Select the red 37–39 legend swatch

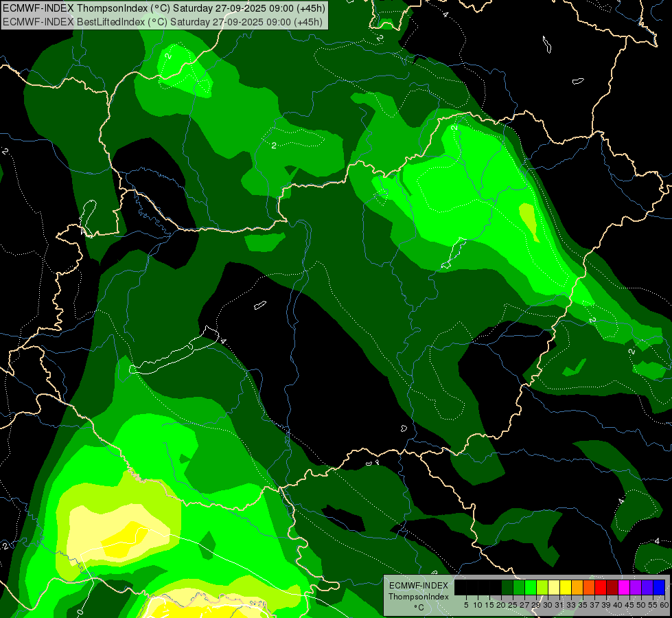[x=601, y=587]
